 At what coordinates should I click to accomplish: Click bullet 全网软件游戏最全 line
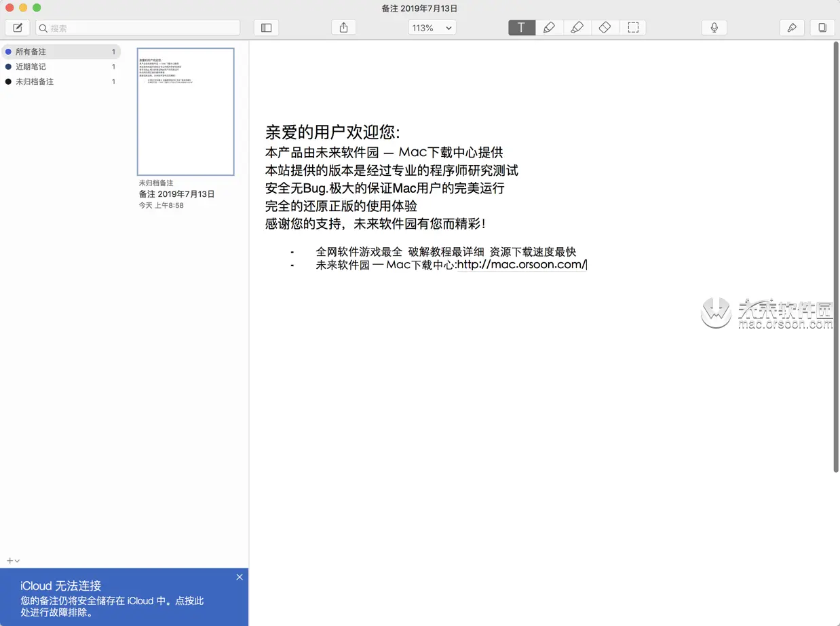(446, 252)
